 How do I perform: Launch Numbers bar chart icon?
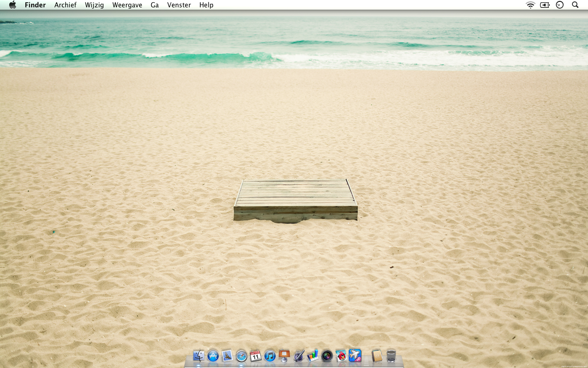pyautogui.click(x=312, y=356)
